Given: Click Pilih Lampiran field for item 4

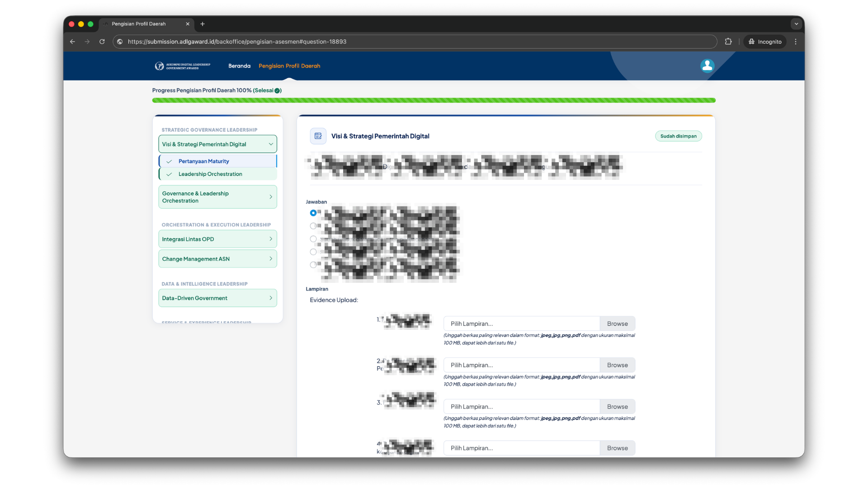Looking at the screenshot, I should pyautogui.click(x=522, y=448).
